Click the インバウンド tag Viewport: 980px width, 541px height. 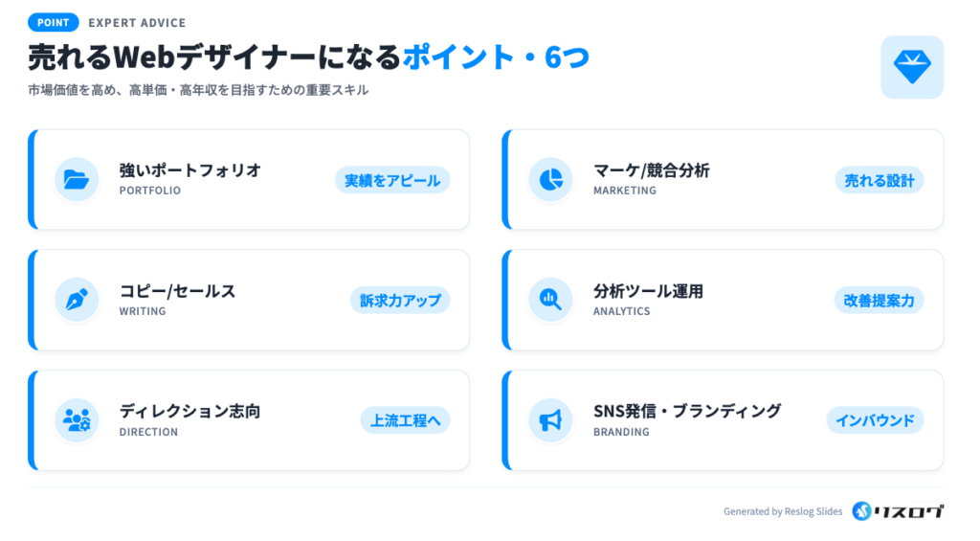click(875, 420)
